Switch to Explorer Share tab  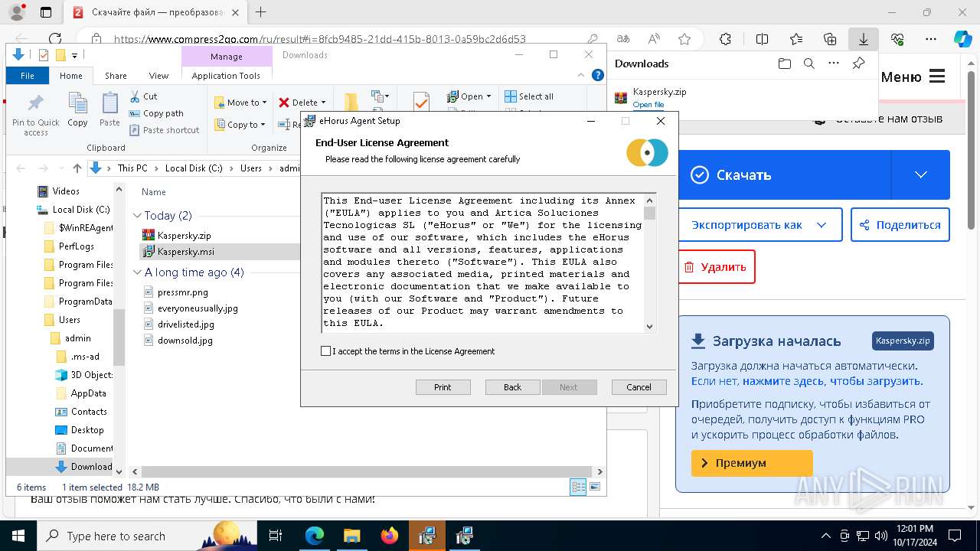coord(116,76)
